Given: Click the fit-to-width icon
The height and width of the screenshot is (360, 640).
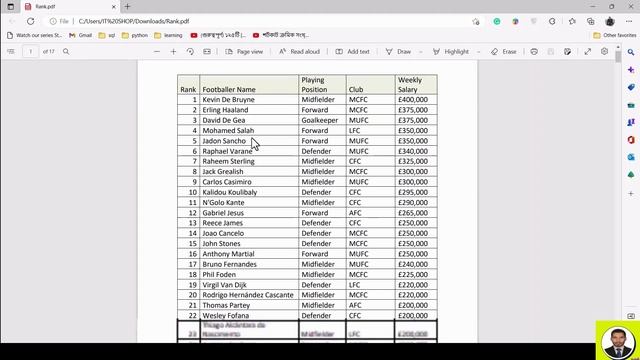Looking at the screenshot, I should click(x=207, y=52).
